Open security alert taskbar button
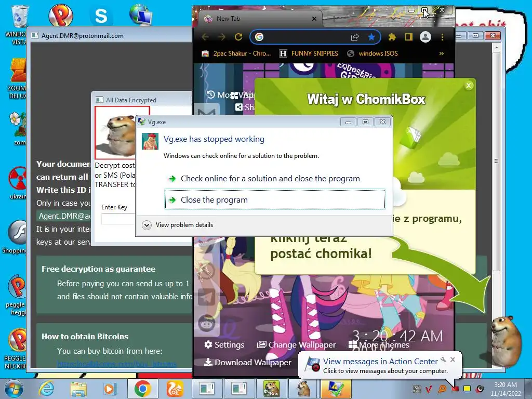 coord(336,389)
